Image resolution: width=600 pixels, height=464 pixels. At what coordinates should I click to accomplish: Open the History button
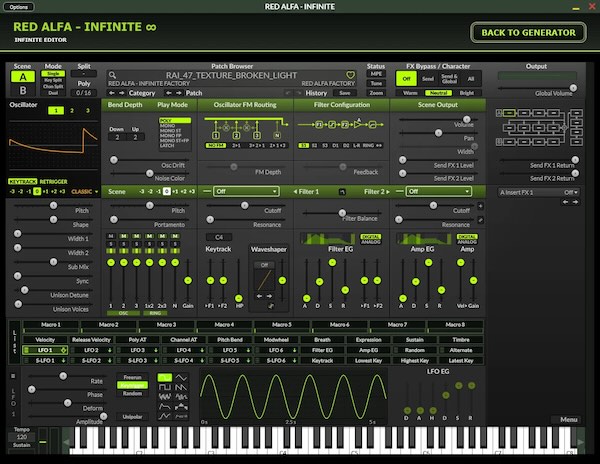coord(316,93)
